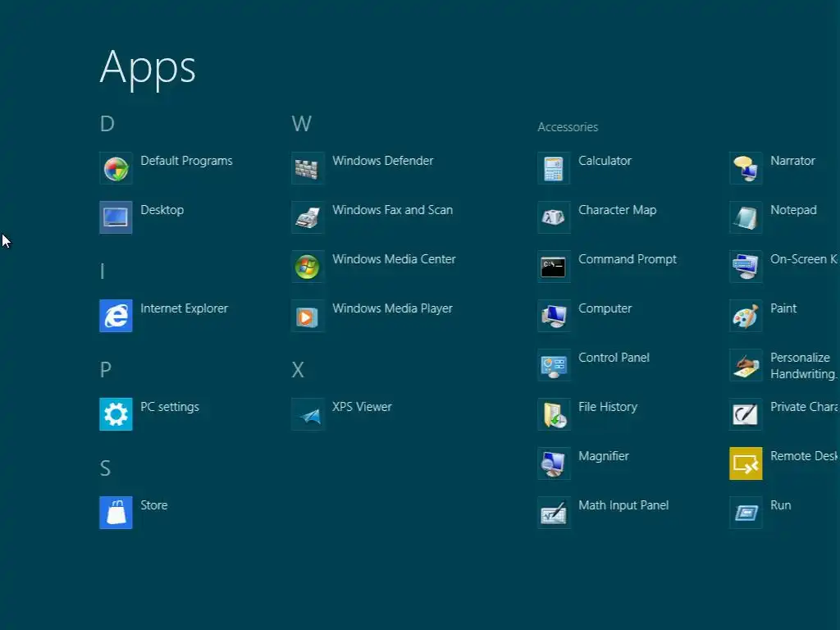
Task: Open the Windows Media Player icon
Action: [308, 316]
